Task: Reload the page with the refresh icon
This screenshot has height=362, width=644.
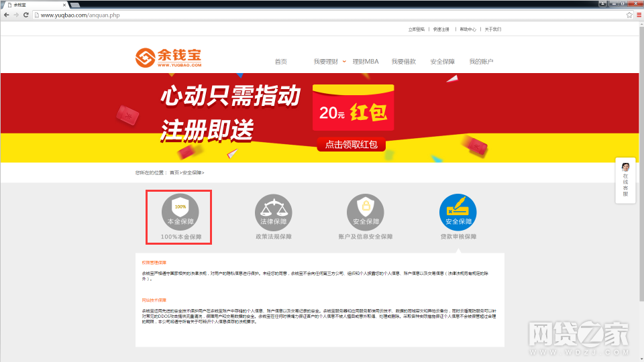Action: tap(26, 15)
